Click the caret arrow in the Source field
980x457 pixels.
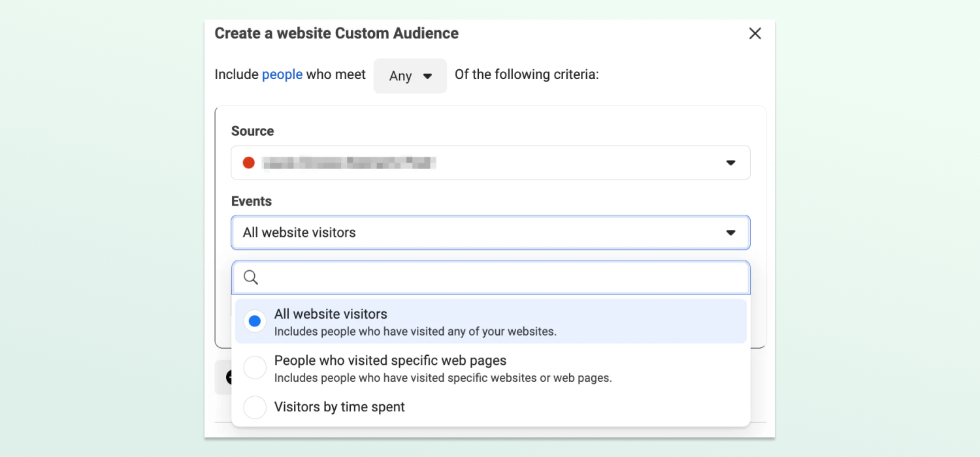(x=730, y=163)
